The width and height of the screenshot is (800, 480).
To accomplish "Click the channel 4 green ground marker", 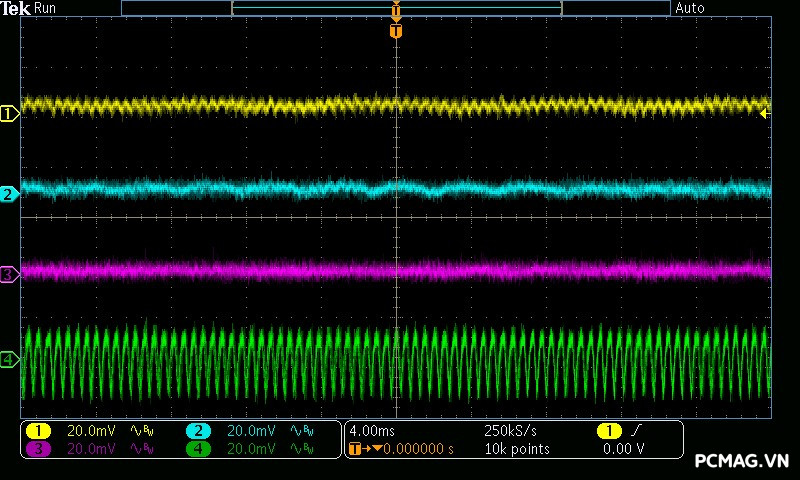I will [9, 359].
